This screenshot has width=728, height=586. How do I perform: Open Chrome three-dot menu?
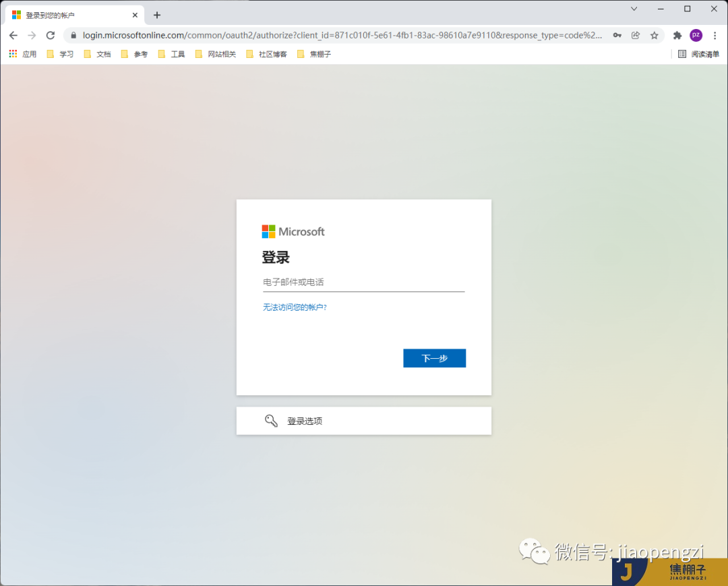point(715,35)
